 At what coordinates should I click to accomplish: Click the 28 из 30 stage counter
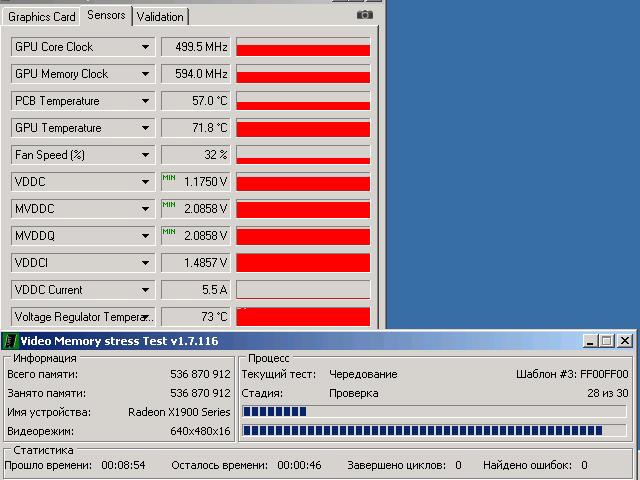coord(608,393)
